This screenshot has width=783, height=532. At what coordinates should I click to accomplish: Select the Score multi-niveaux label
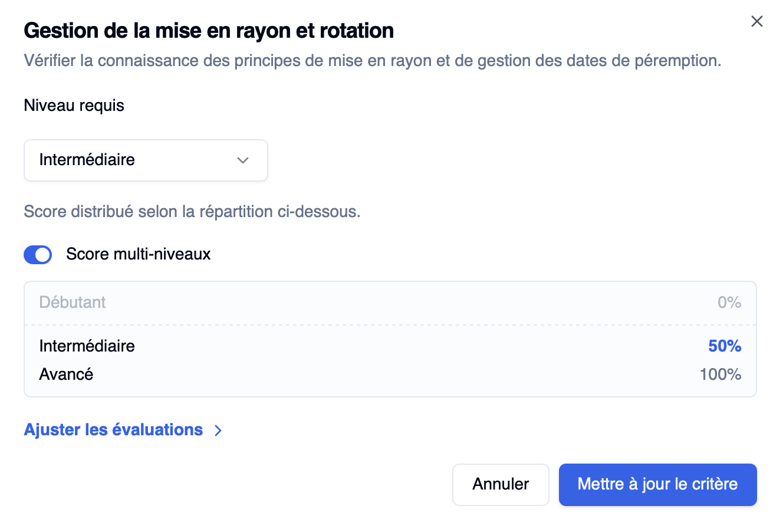[139, 254]
